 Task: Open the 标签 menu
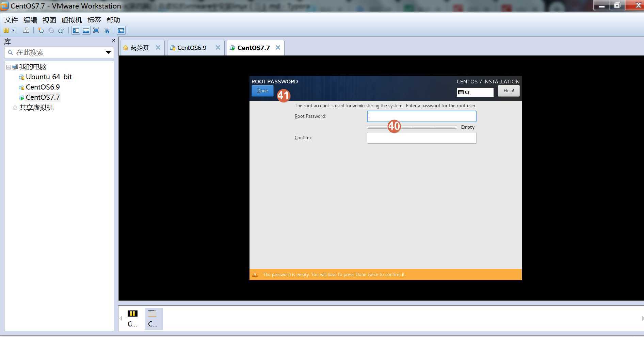94,20
